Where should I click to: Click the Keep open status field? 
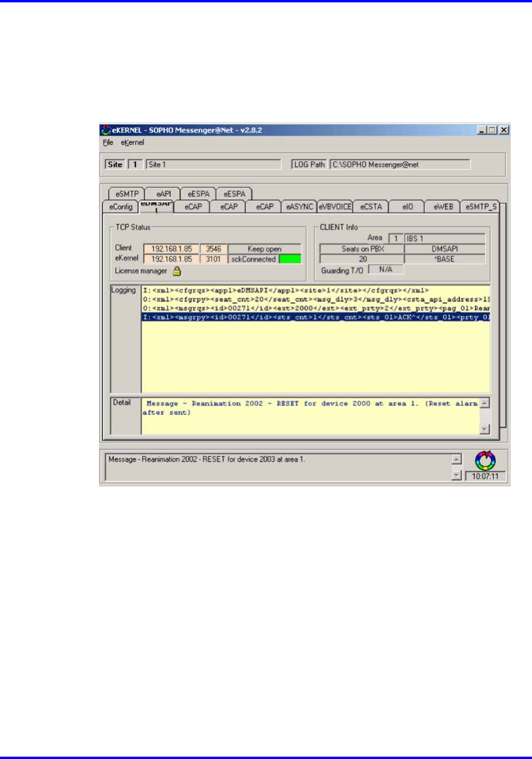pos(265,249)
